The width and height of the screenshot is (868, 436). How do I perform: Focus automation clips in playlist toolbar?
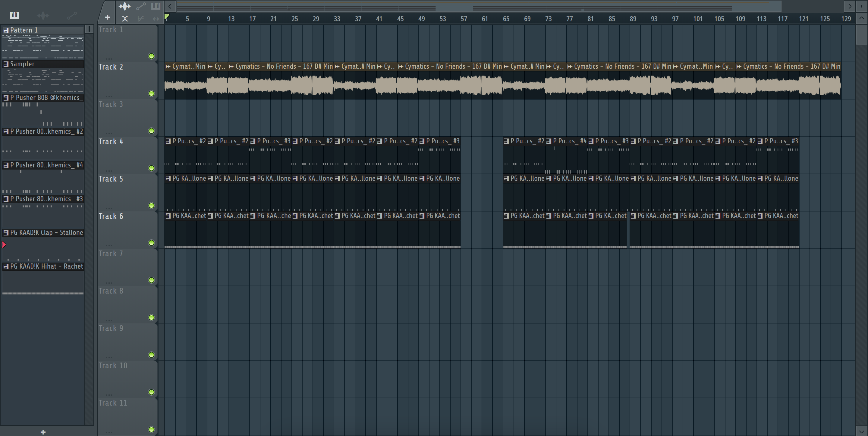[141, 6]
